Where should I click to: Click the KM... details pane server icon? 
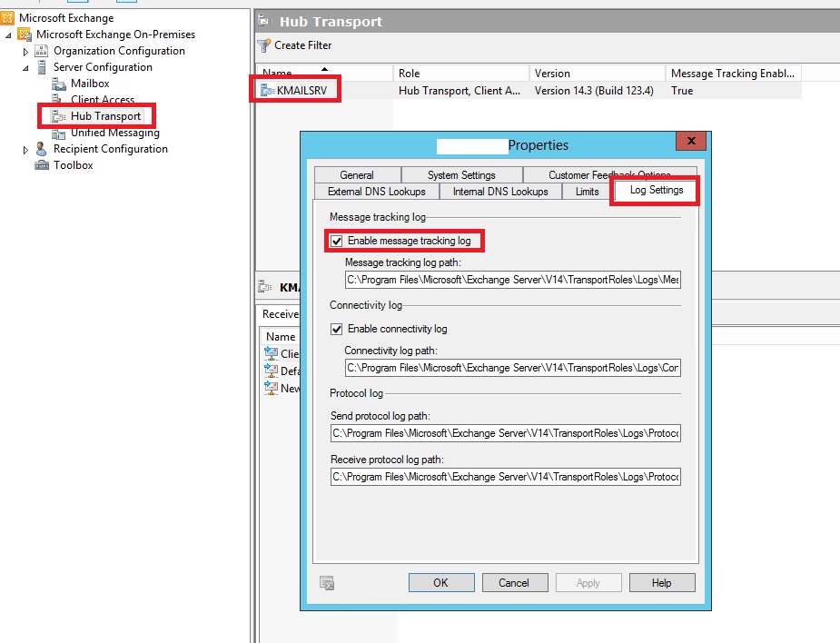click(x=265, y=287)
